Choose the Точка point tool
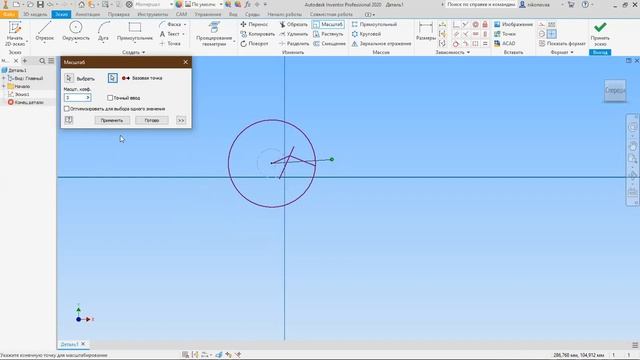 point(170,43)
